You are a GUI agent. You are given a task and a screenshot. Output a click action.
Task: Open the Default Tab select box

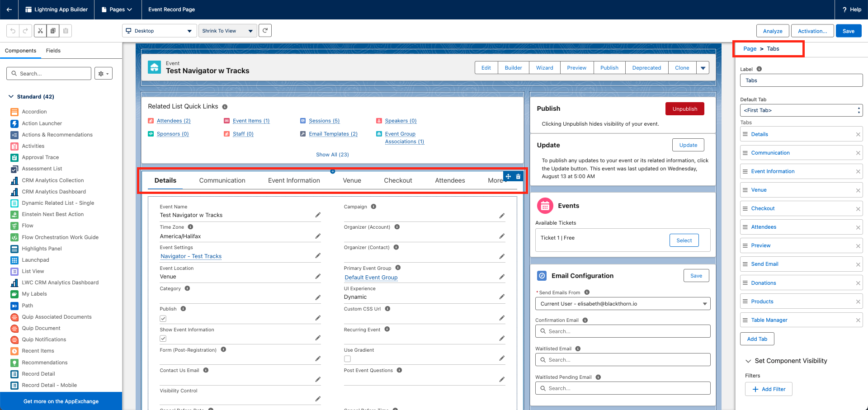click(801, 110)
